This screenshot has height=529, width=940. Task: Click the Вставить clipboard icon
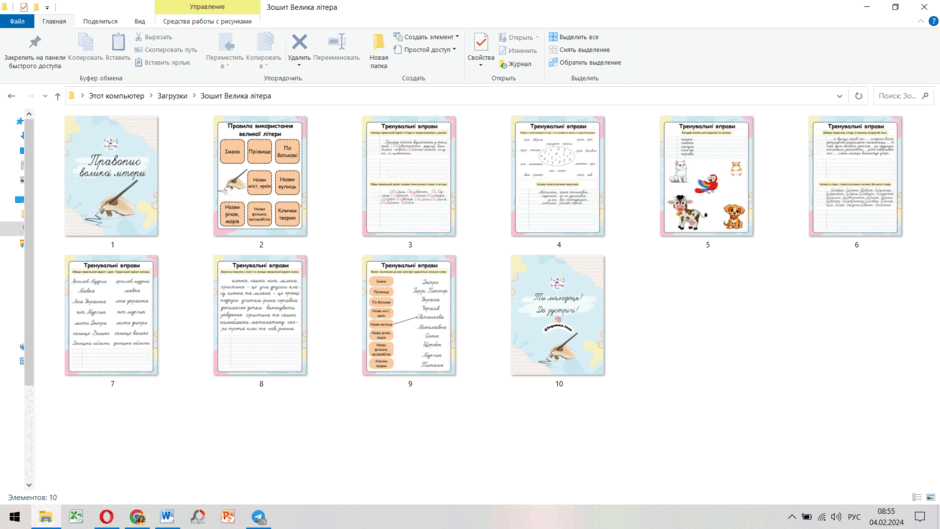[x=118, y=42]
